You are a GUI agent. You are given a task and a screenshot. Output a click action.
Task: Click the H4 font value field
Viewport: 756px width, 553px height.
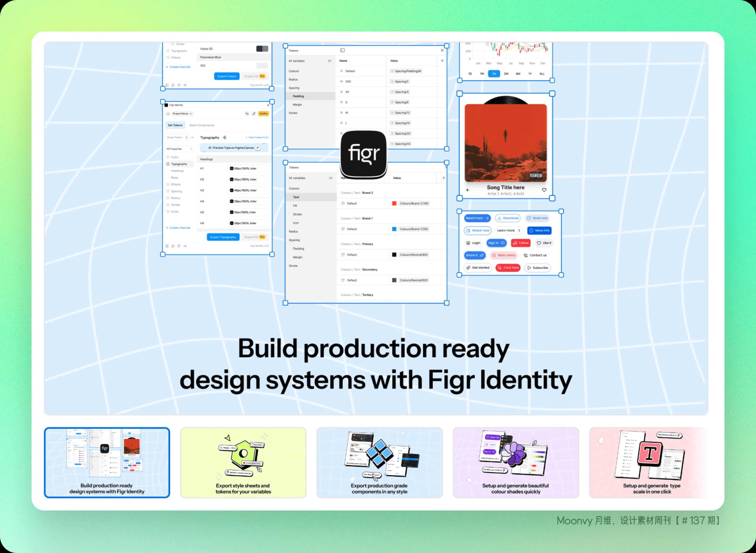[248, 201]
